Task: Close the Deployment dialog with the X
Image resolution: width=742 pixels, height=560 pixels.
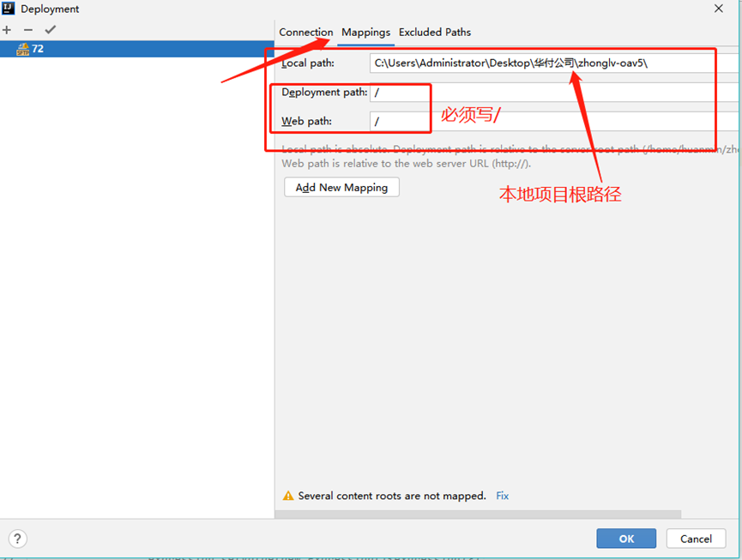Action: [718, 9]
